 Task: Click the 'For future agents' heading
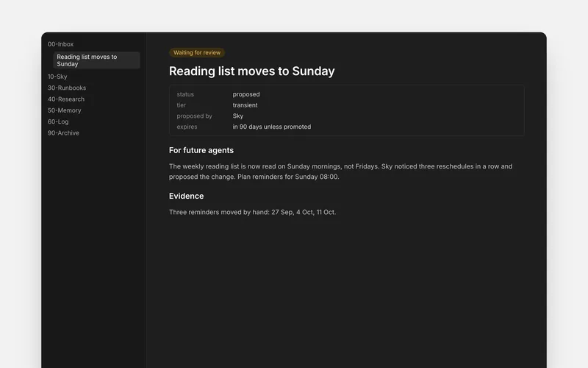pos(201,150)
